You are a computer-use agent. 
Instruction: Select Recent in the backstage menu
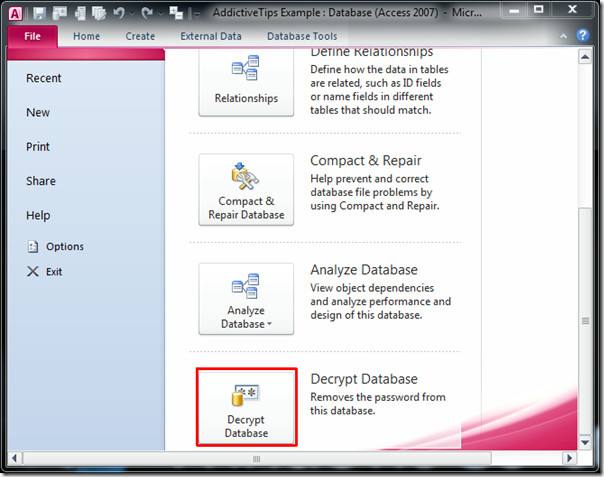pos(44,78)
